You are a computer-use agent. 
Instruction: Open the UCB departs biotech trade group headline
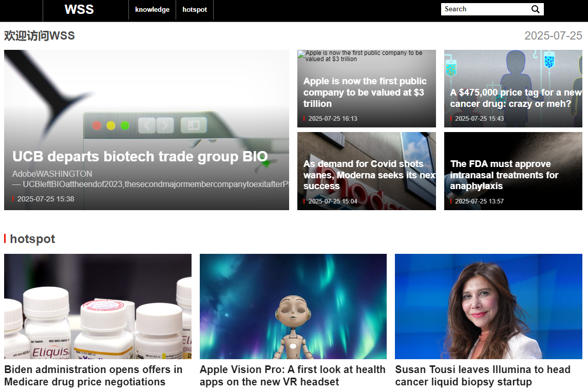(140, 156)
